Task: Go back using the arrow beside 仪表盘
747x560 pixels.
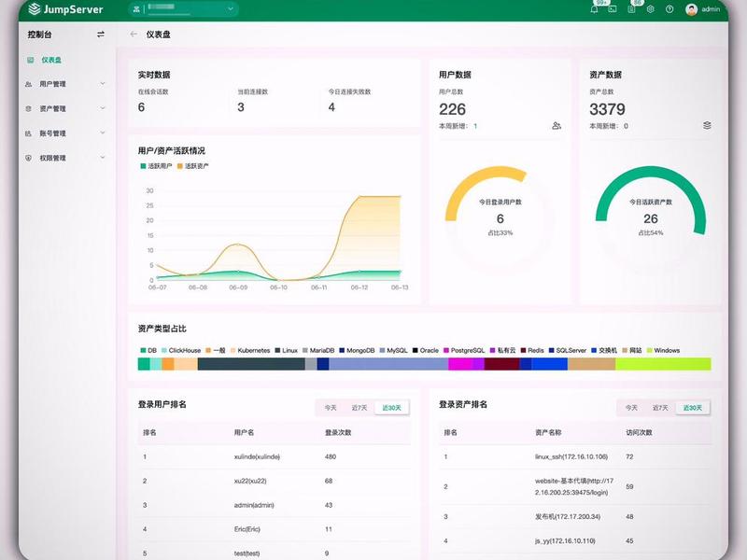Action: click(134, 35)
